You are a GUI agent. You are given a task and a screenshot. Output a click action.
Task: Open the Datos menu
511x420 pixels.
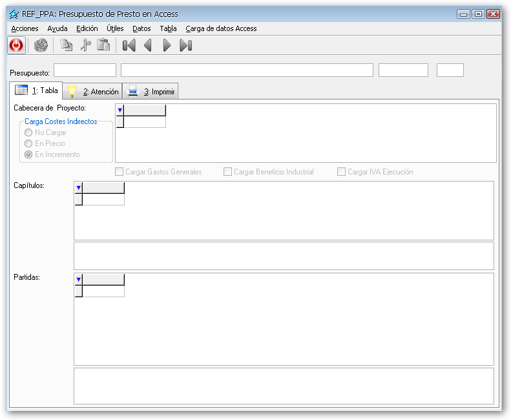[141, 28]
